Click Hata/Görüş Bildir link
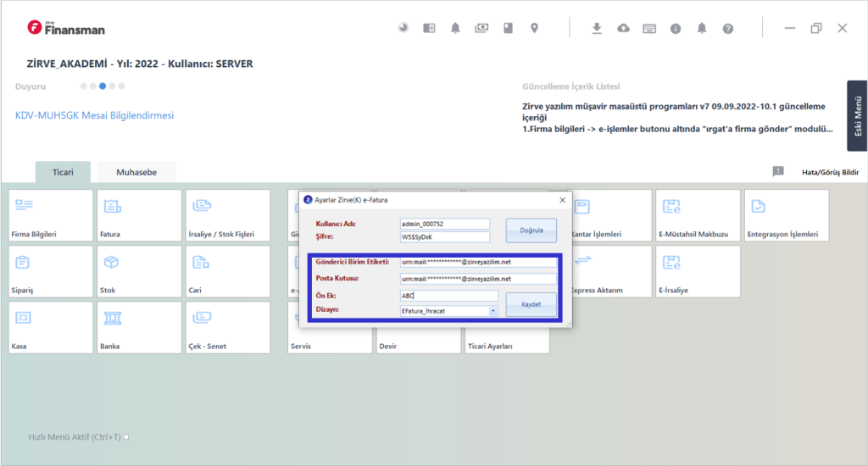Screen dimensions: 868x466 [x=831, y=172]
